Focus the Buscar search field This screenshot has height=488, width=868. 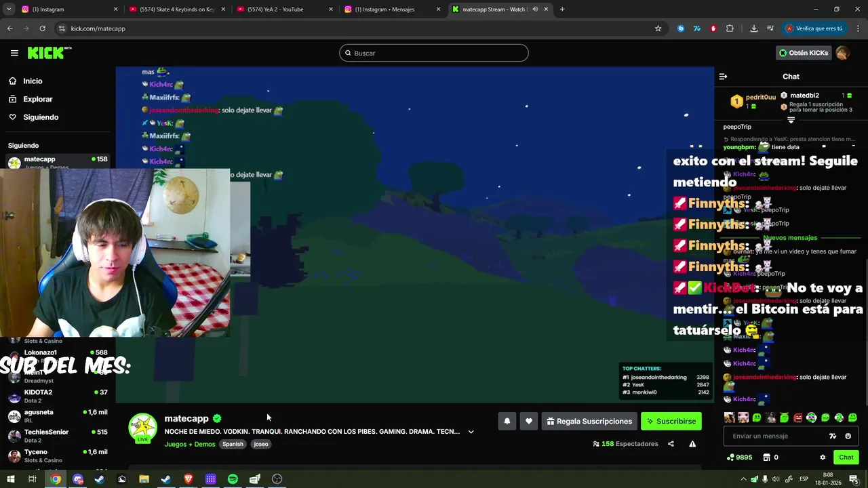(434, 53)
